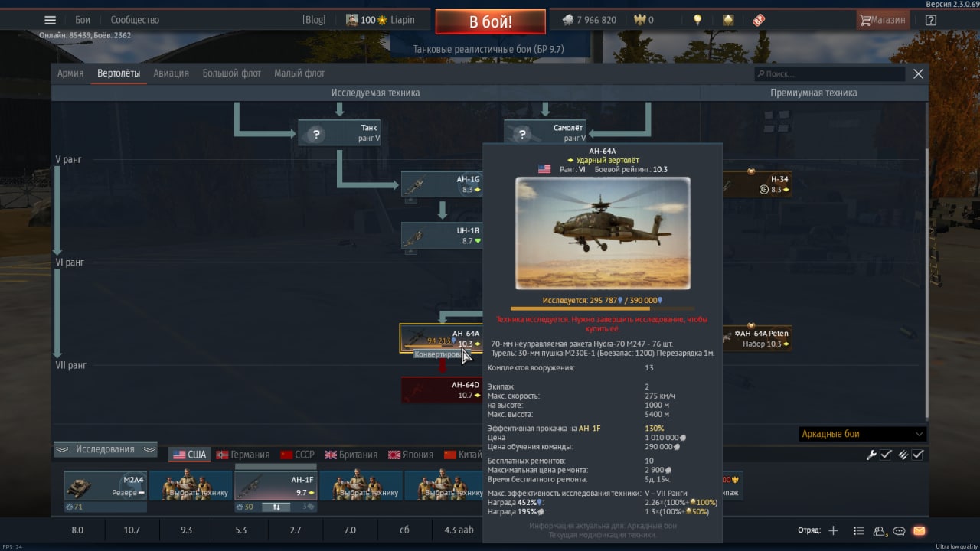
Task: Click the M2A4 crew level 71
Action: [74, 507]
